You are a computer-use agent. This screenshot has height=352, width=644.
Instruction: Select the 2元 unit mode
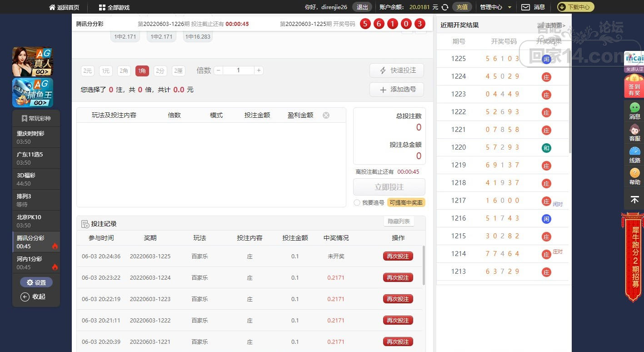pos(88,71)
